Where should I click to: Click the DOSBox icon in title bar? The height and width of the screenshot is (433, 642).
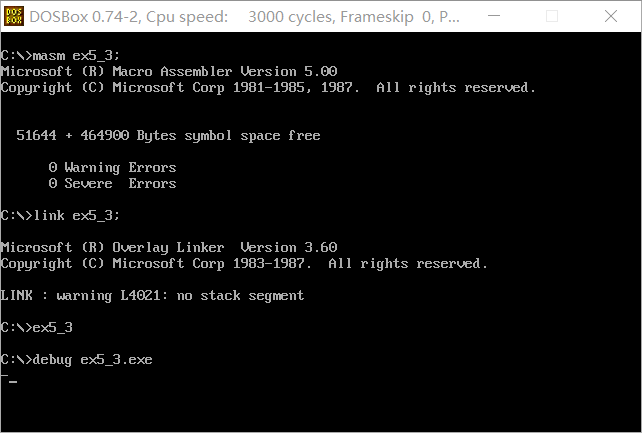tap(13, 17)
